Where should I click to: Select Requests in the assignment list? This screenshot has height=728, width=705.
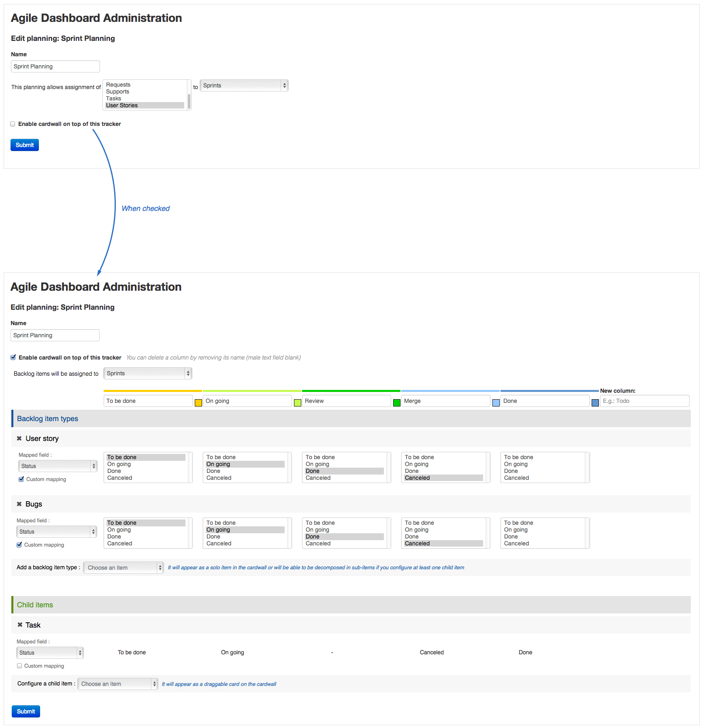(x=118, y=85)
